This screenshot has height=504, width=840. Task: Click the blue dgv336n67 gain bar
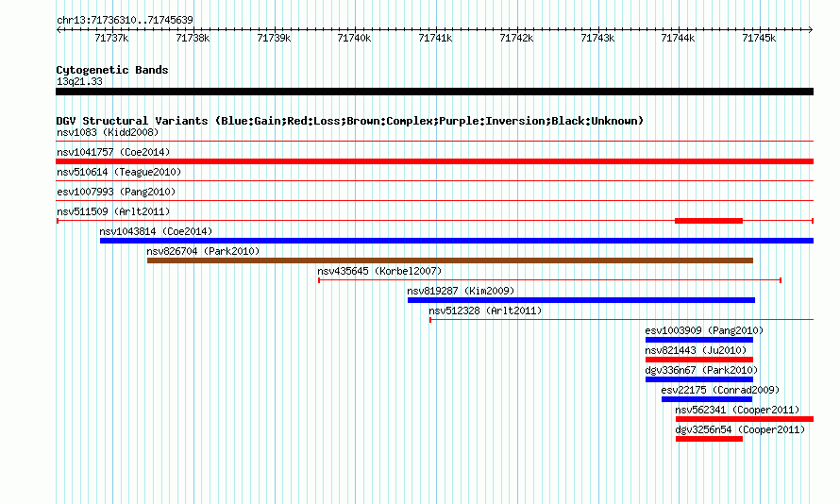click(699, 379)
